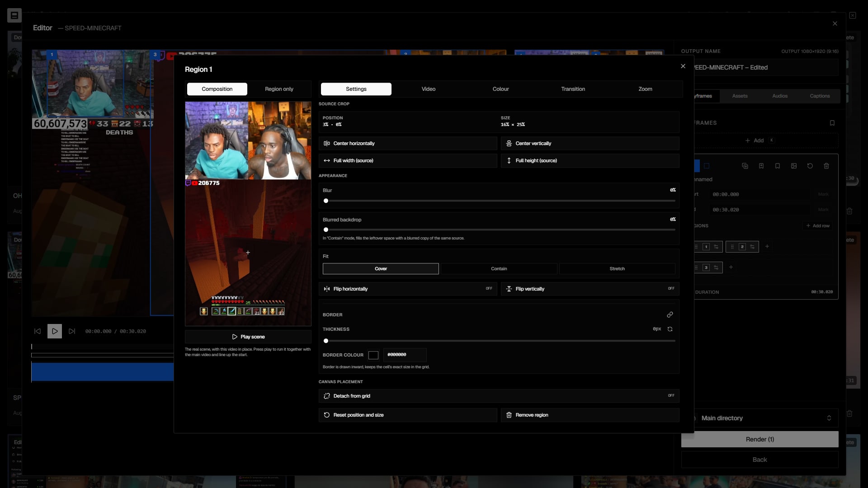Close the Region 1 dialog

click(683, 66)
